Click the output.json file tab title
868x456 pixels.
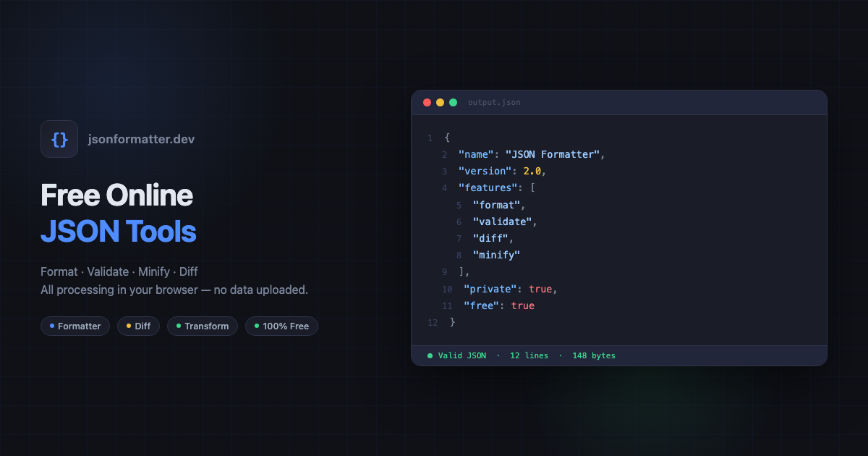[494, 102]
